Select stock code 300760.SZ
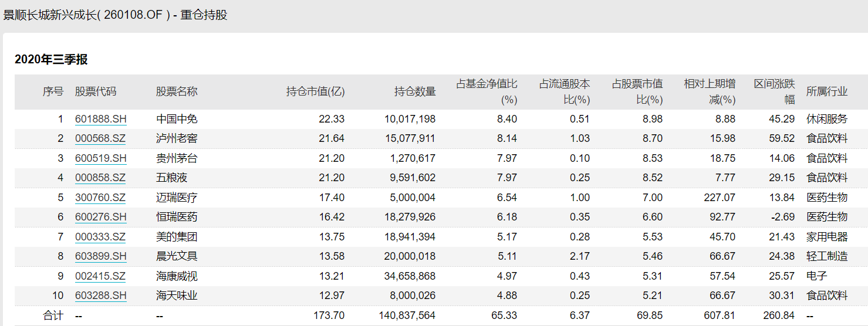The width and height of the screenshot is (868, 326). [100, 198]
